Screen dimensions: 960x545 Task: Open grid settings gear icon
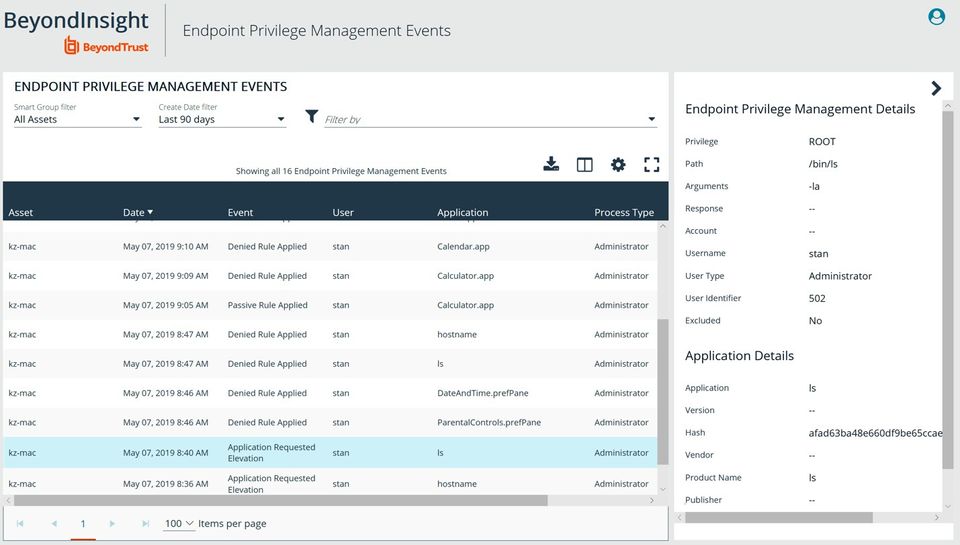pos(618,165)
